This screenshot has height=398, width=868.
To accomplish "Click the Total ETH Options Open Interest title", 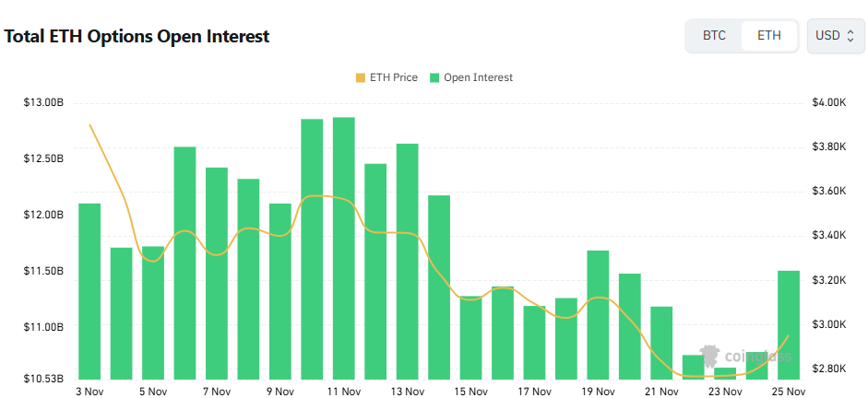I will pos(137,37).
